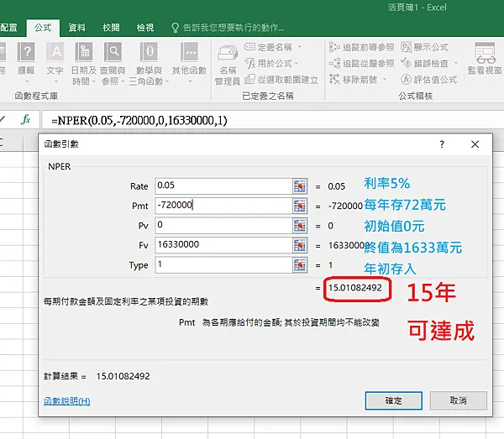The height and width of the screenshot is (439, 504).
Task: Open the 名稱管理員 (Name Manager)
Action: click(x=228, y=65)
